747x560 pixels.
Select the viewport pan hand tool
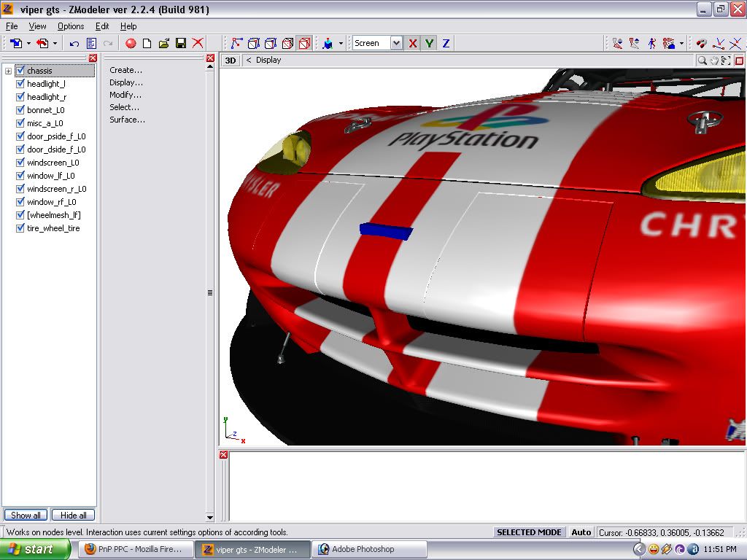(x=714, y=61)
